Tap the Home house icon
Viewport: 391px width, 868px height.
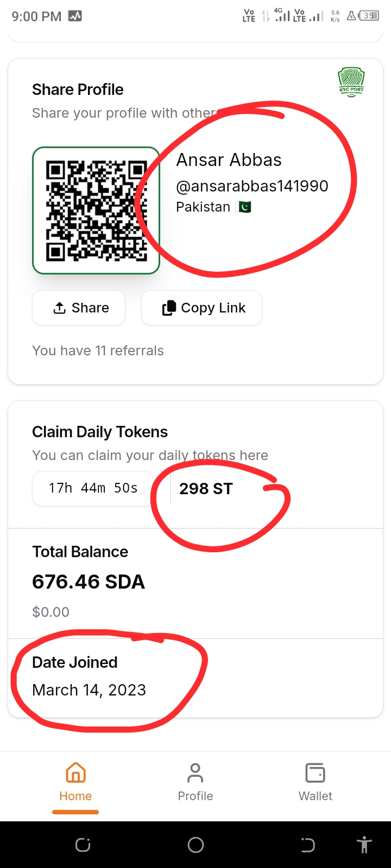[x=75, y=773]
